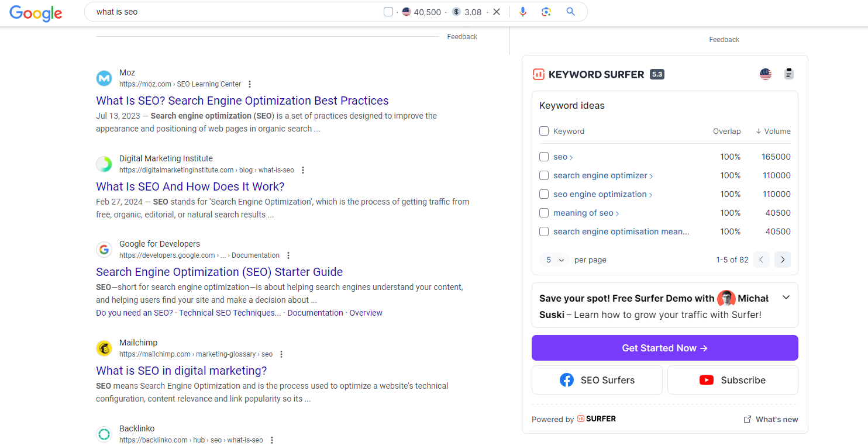
Task: Open Digital Marketing Institute result three-dot menu
Action: 303,170
